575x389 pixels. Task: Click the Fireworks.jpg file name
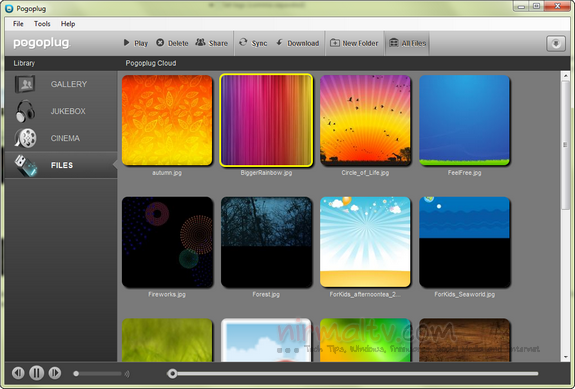(x=167, y=294)
